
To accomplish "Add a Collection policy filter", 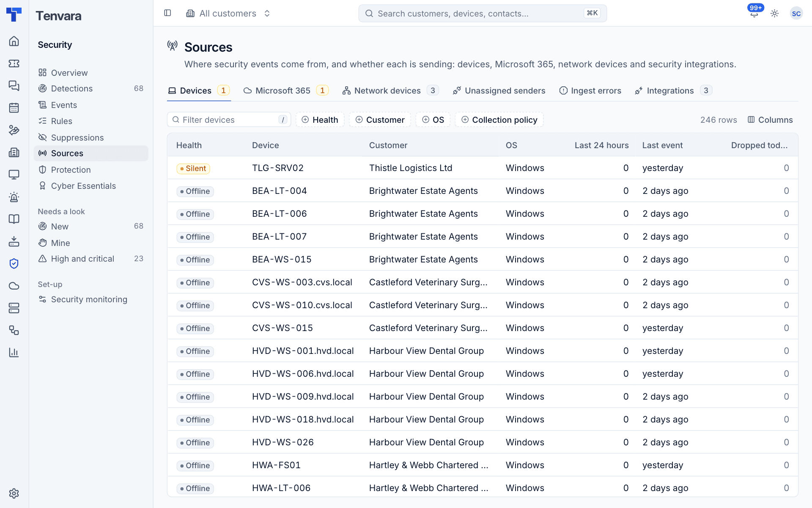I will pos(499,120).
